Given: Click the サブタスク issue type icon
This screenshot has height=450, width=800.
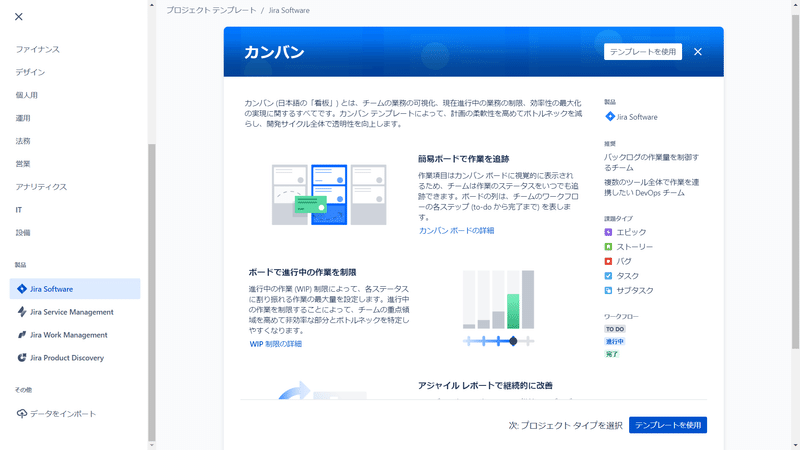Looking at the screenshot, I should [608, 290].
